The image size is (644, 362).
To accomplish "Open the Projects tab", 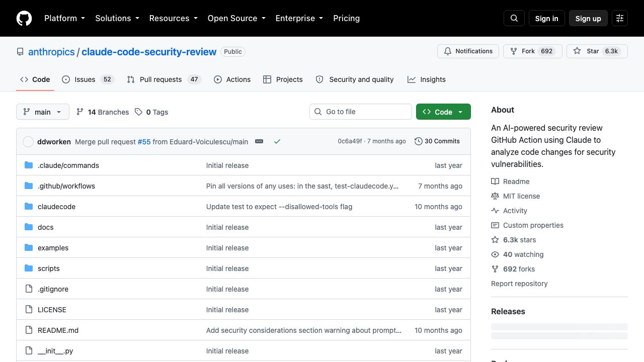I will [x=283, y=79].
